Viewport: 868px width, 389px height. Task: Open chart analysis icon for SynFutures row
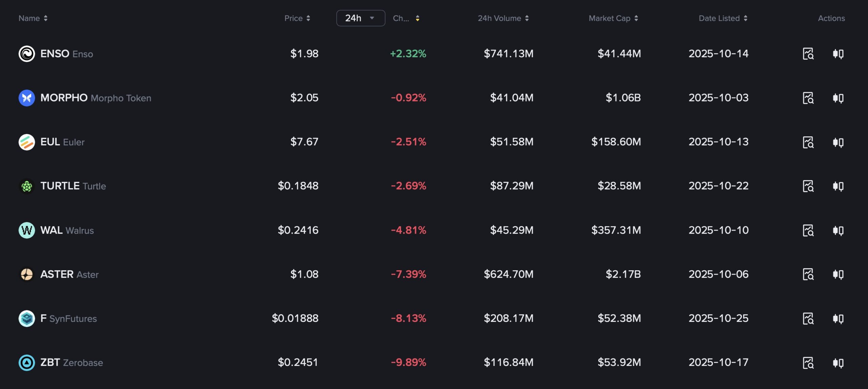click(808, 318)
